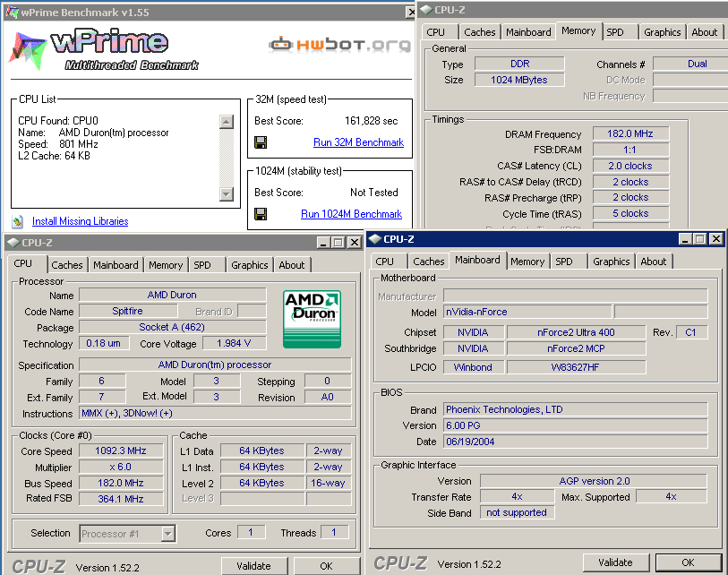Close the CPU-Z window showing Mainboard info

pos(715,239)
